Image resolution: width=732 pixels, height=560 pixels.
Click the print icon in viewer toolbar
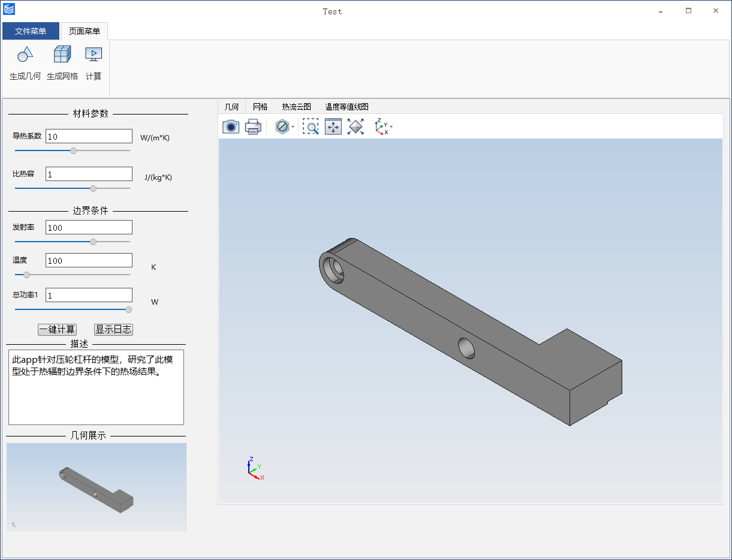[x=253, y=127]
